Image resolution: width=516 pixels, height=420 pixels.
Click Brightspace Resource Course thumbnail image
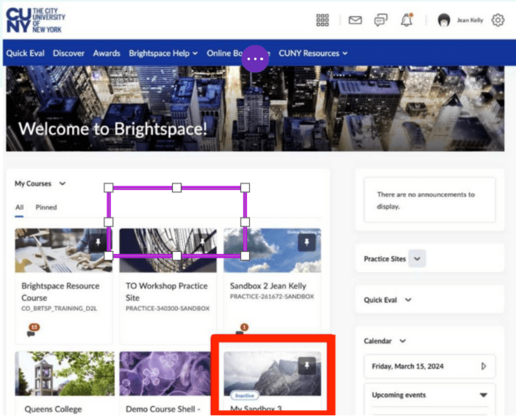click(63, 251)
